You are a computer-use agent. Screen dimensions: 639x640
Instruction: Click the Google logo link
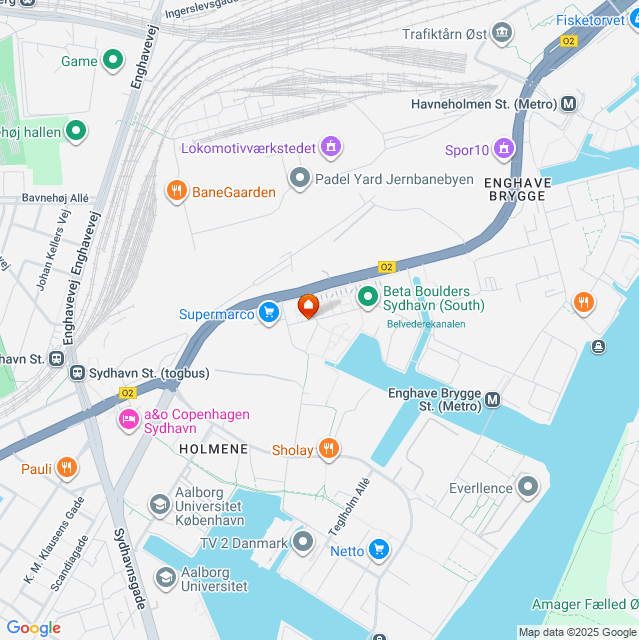click(34, 628)
